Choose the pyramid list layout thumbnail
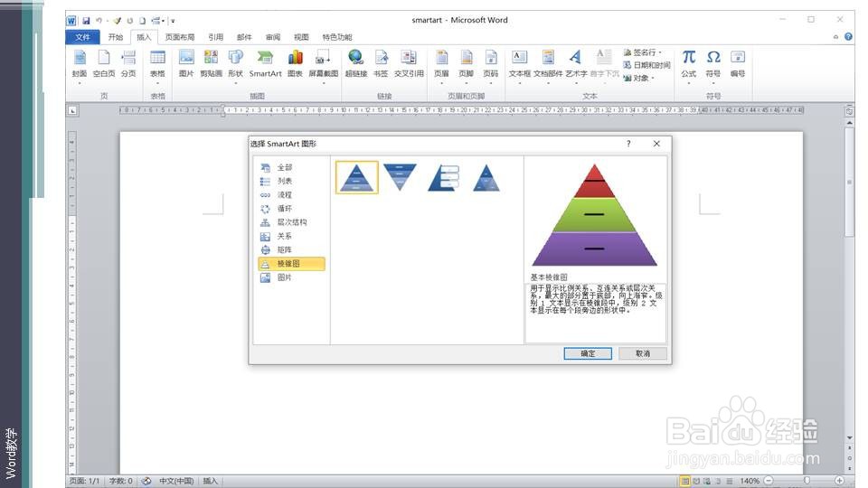This screenshot has height=488, width=868. point(443,178)
